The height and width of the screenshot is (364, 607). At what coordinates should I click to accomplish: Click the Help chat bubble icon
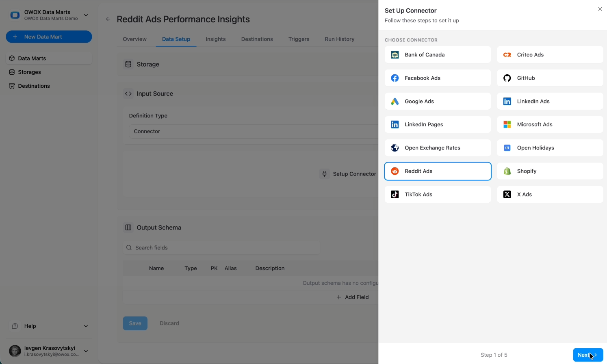[15, 326]
